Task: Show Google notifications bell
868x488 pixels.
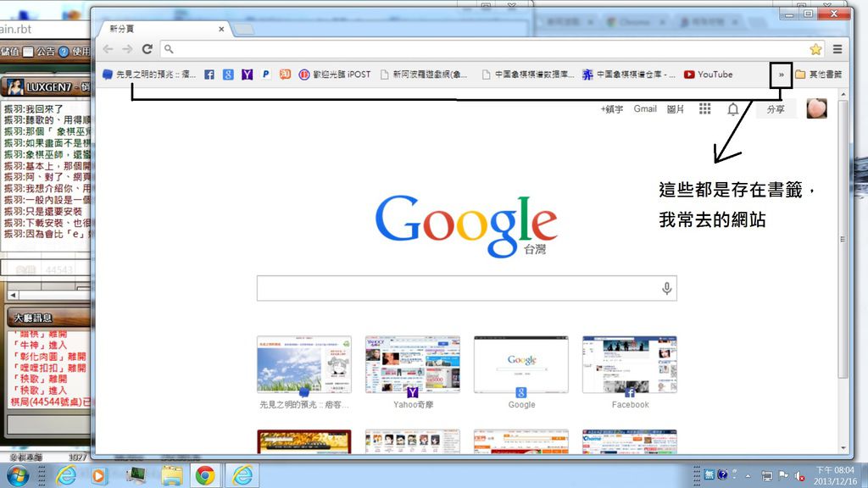Action: pos(733,109)
